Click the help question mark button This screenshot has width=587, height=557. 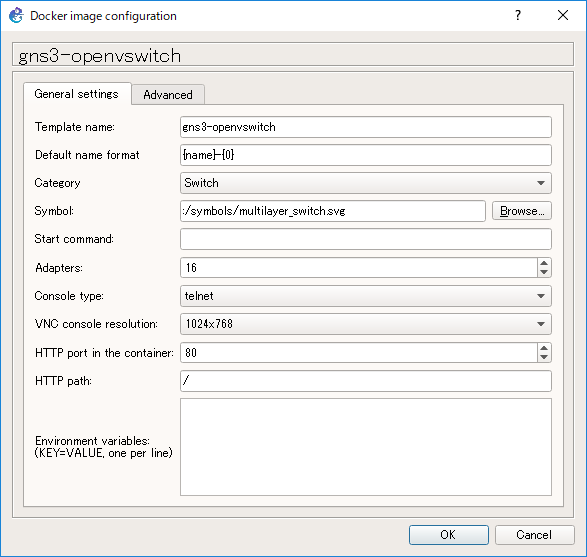518,15
